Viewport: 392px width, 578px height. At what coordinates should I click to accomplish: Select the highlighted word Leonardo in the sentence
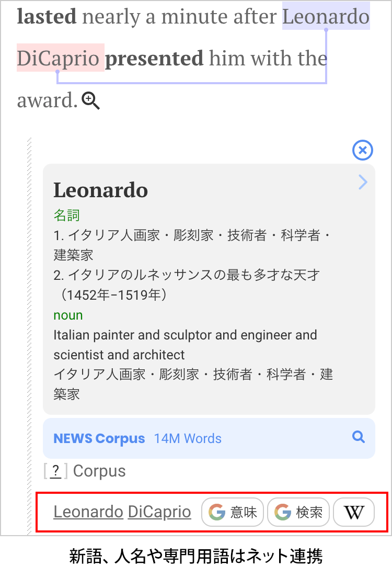(x=326, y=17)
